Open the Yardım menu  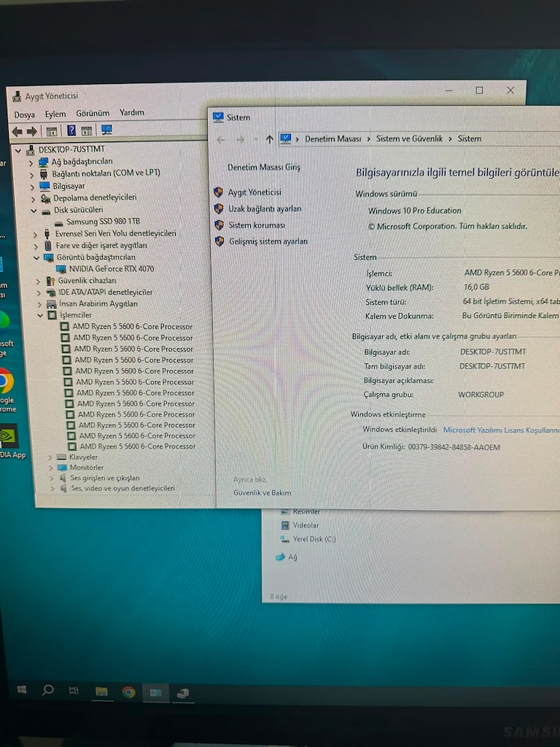(132, 112)
